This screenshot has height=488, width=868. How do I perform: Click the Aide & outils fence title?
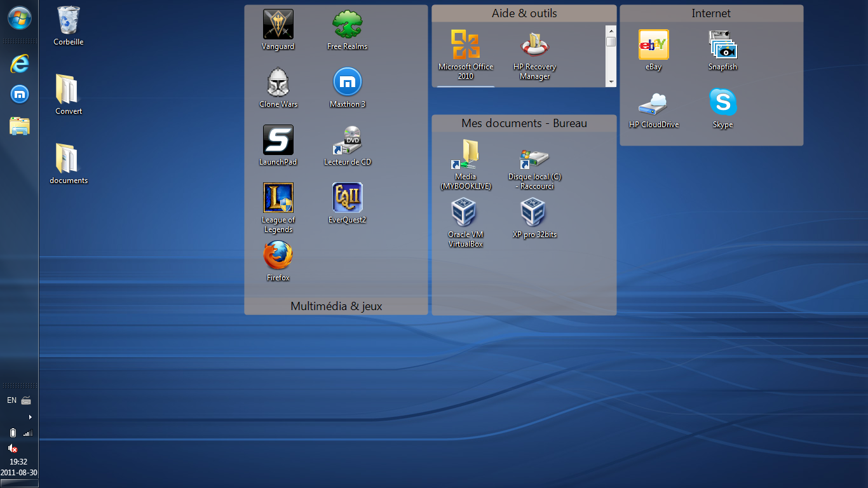click(x=524, y=13)
